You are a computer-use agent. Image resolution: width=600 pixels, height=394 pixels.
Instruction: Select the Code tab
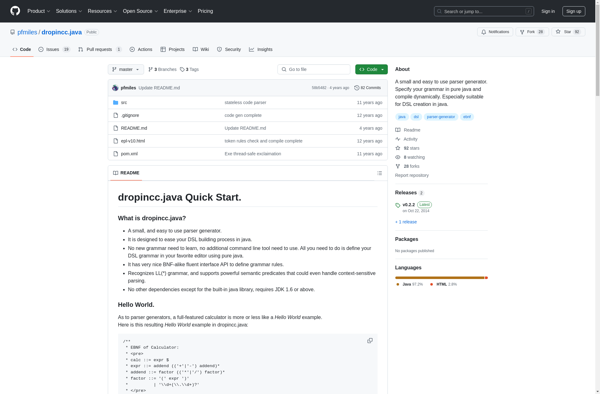click(22, 49)
